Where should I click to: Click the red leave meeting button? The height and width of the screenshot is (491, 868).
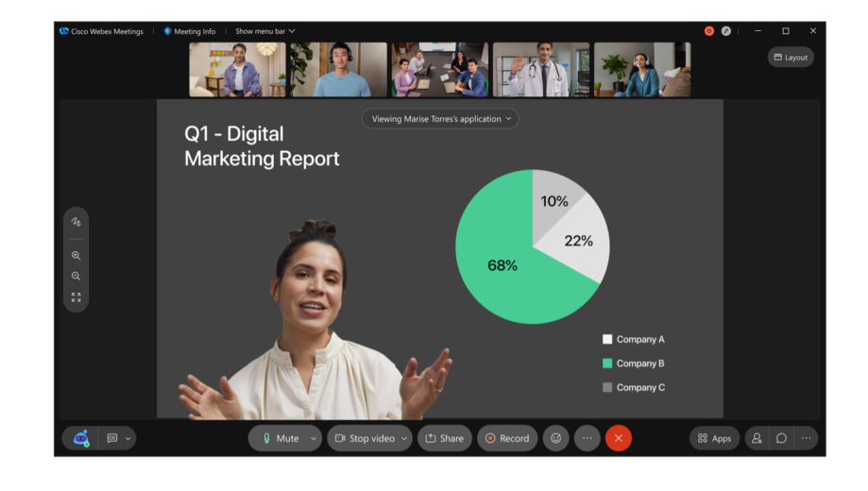619,438
